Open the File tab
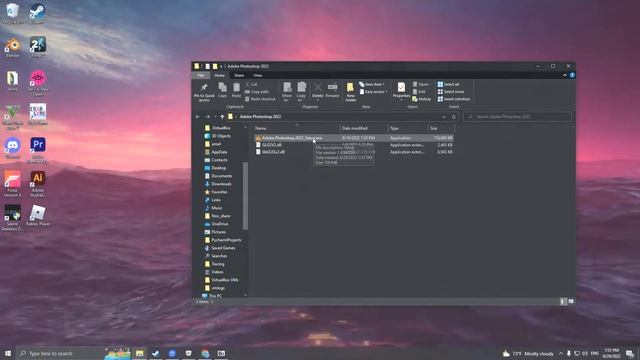This screenshot has height=360, width=640. coord(201,75)
